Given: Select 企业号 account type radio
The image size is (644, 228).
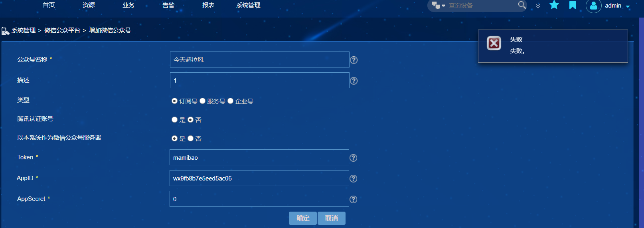Looking at the screenshot, I should [231, 101].
